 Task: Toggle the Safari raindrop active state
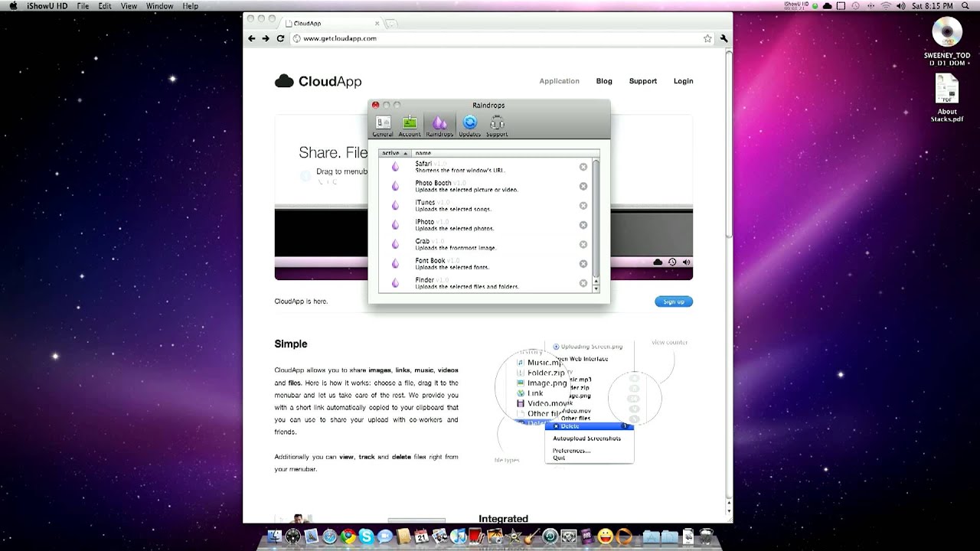pyautogui.click(x=395, y=167)
